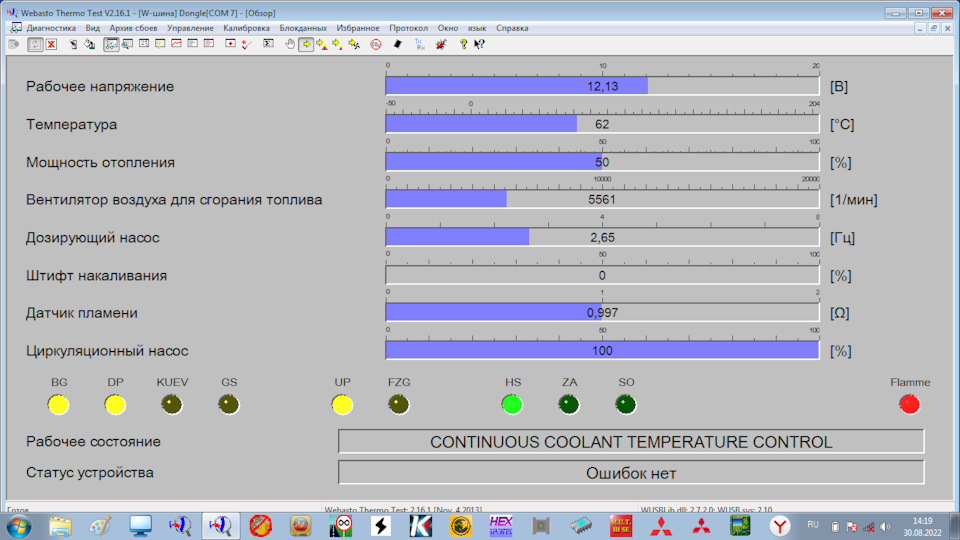This screenshot has width=960, height=540.
Task: Click the GS dark indicator lamp
Action: (x=228, y=405)
